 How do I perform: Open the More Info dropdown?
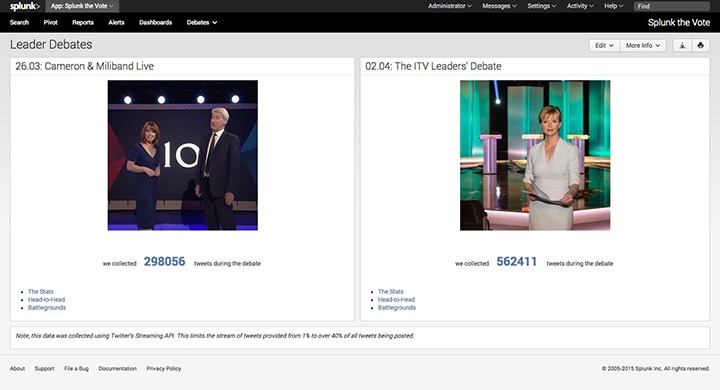click(643, 45)
